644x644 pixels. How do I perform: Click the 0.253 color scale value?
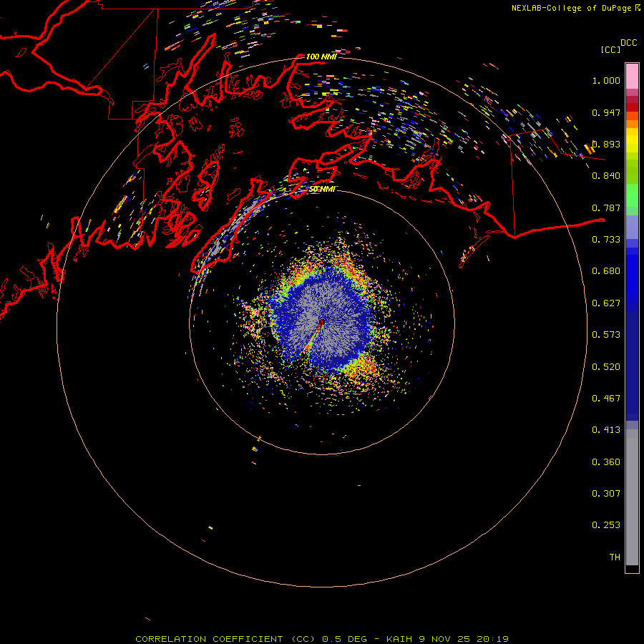(x=606, y=525)
